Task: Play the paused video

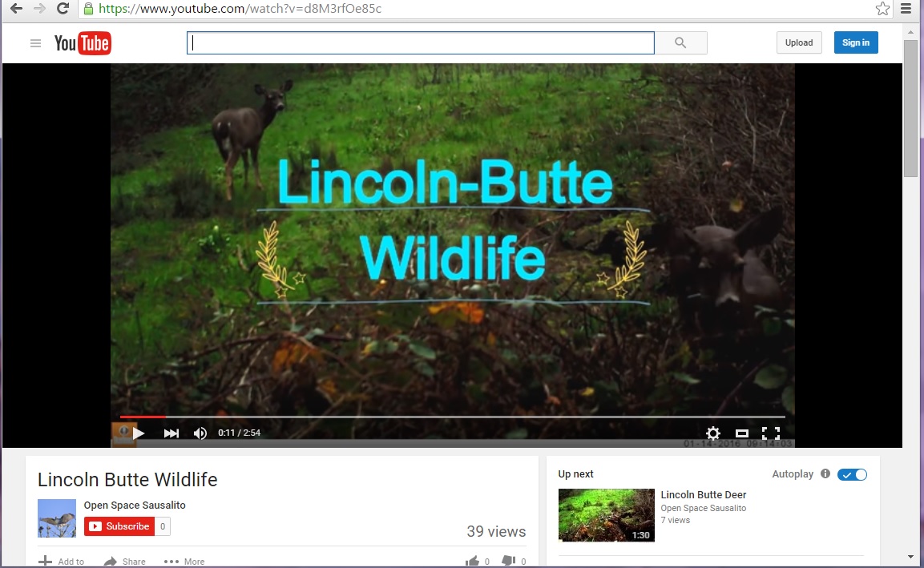Action: point(139,433)
